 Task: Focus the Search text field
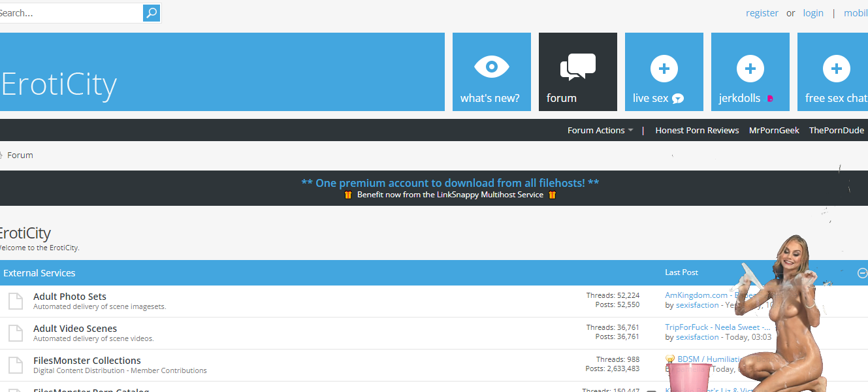69,13
